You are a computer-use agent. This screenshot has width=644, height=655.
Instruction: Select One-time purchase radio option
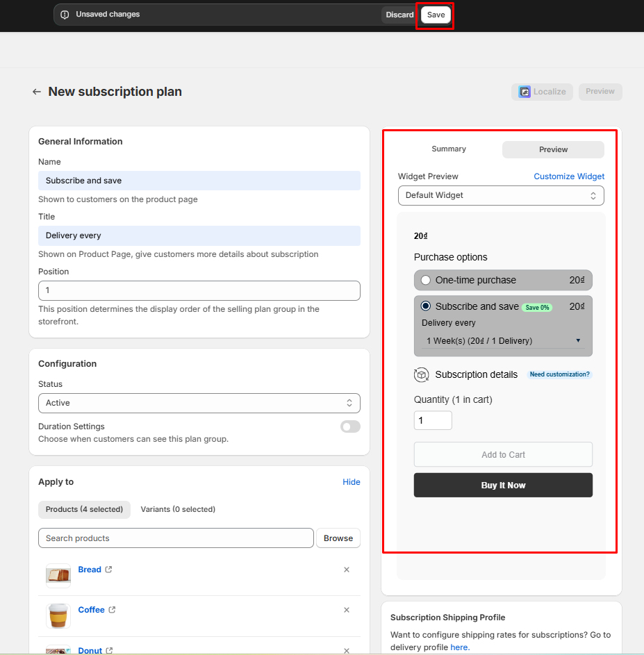point(426,280)
